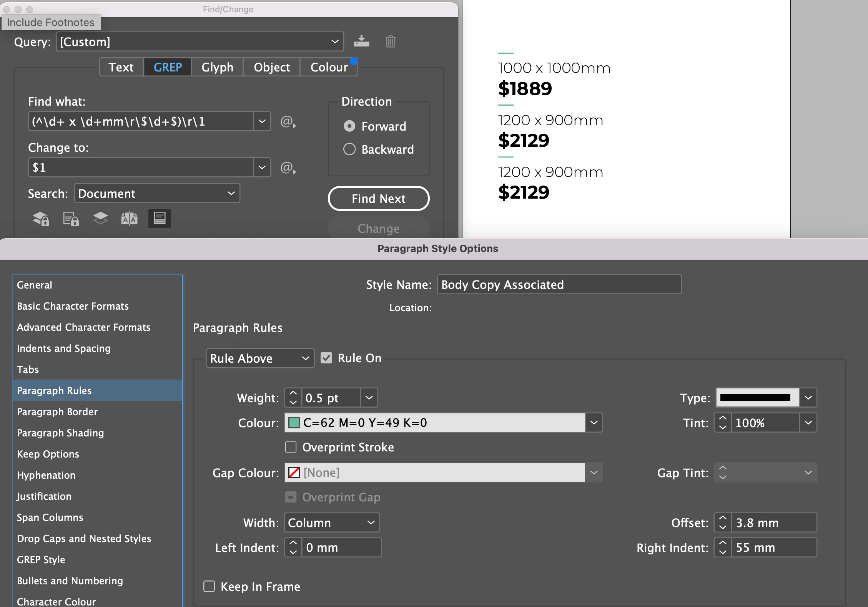Select the Backward direction radio button
The height and width of the screenshot is (607, 868).
click(349, 149)
